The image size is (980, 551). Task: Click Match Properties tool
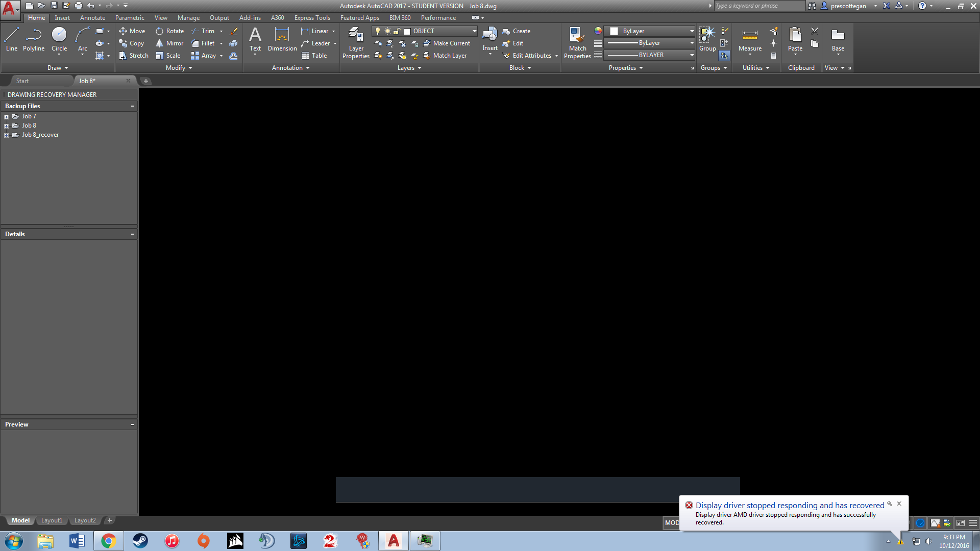[x=577, y=43]
